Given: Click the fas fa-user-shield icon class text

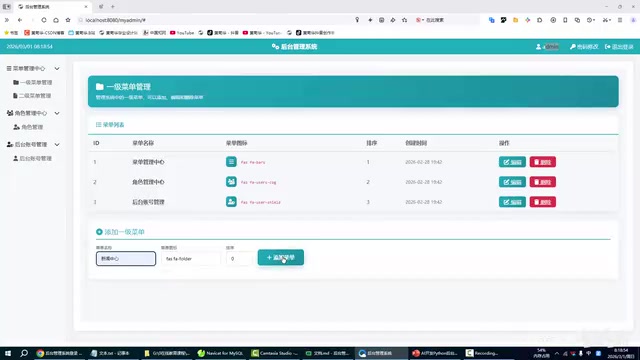Looking at the screenshot, I should click(x=260, y=202).
